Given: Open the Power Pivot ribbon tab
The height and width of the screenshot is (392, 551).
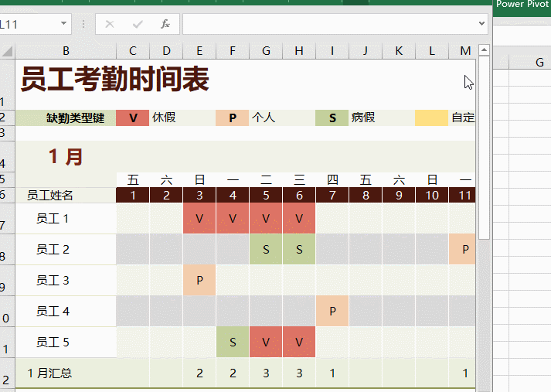Looking at the screenshot, I should [x=522, y=4].
